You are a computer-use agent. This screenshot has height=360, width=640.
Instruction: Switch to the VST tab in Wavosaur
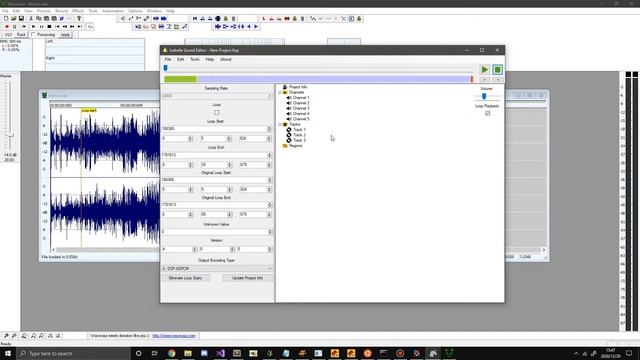pos(8,35)
